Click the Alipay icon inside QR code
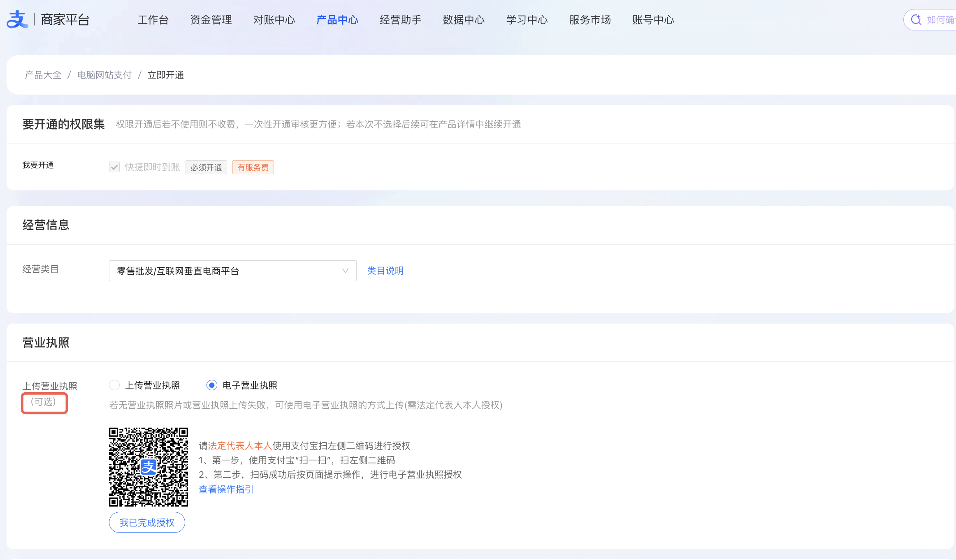 (x=149, y=467)
